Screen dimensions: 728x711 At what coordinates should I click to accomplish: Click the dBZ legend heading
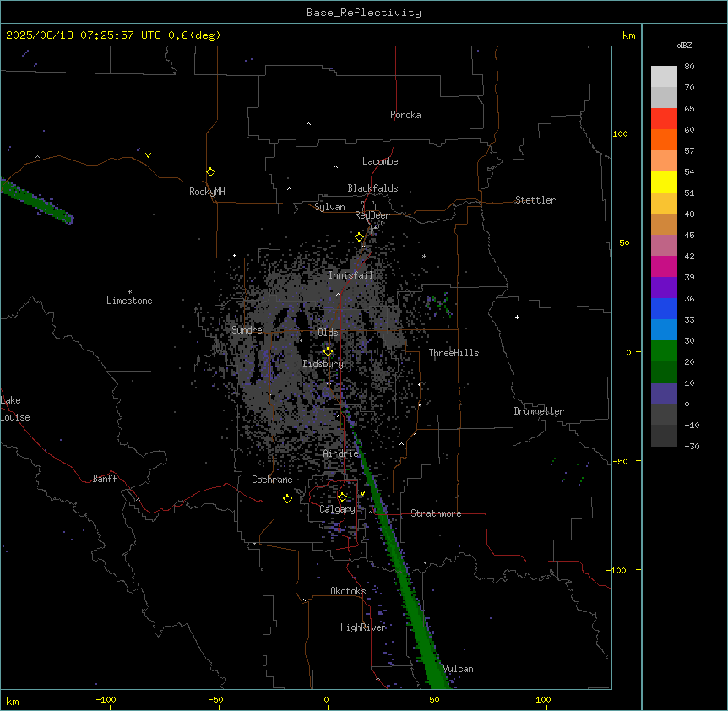[684, 45]
